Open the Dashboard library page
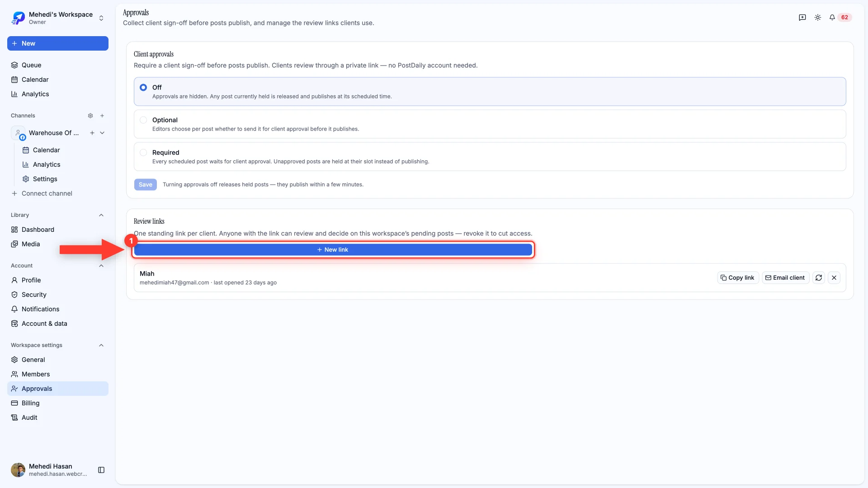The width and height of the screenshot is (868, 488). tap(58, 230)
